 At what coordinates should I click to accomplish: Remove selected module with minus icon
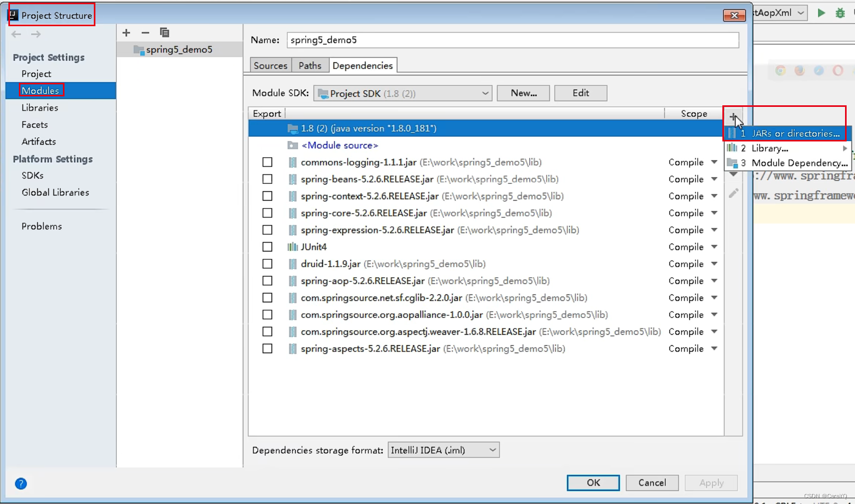(145, 32)
